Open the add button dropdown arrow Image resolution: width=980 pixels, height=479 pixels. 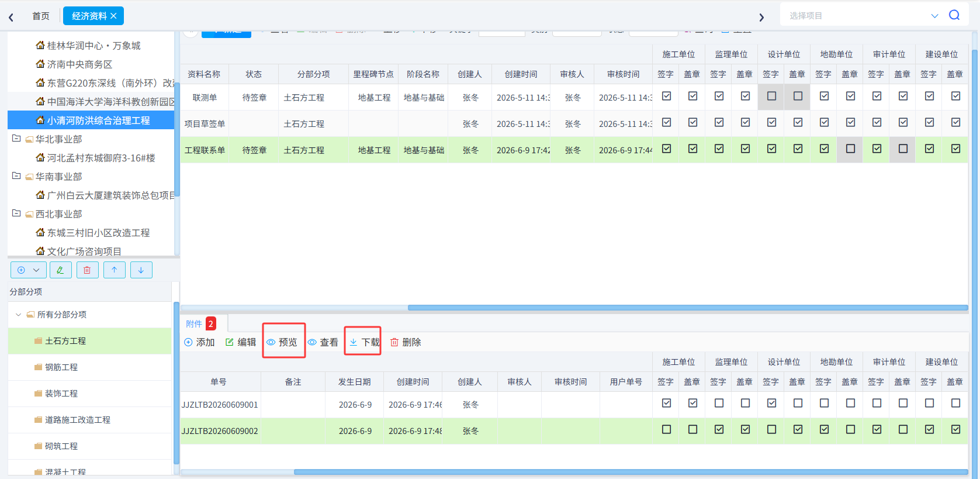(36, 270)
